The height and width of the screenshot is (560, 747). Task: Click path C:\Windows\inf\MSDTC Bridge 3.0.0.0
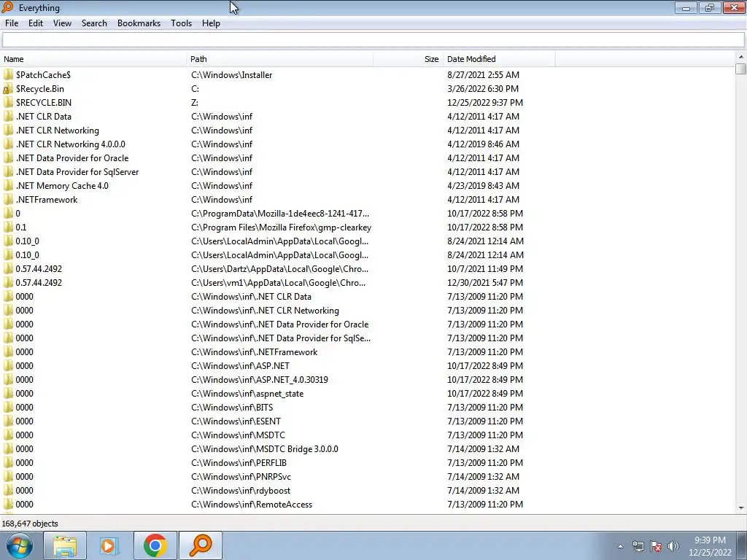[x=264, y=448]
